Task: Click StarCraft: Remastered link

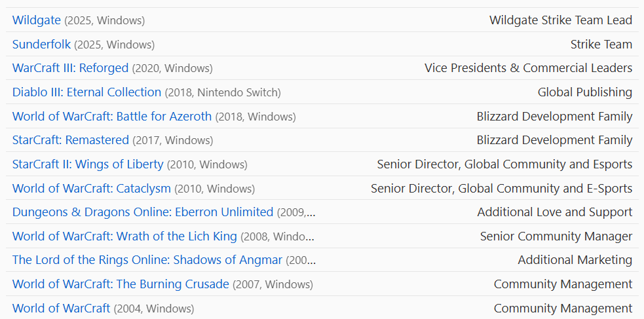Action: [70, 140]
